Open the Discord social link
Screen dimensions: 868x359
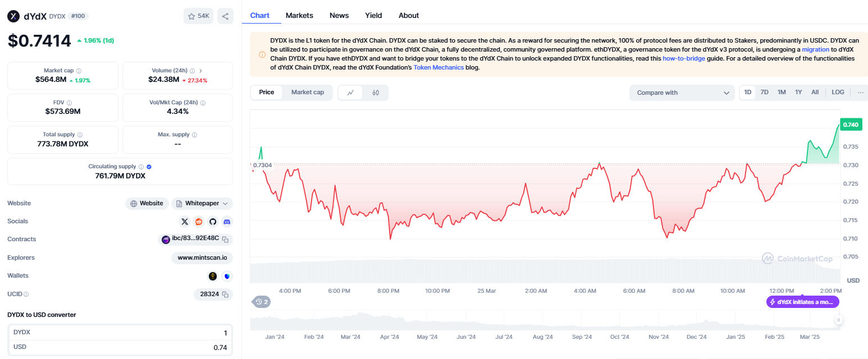[x=227, y=222]
